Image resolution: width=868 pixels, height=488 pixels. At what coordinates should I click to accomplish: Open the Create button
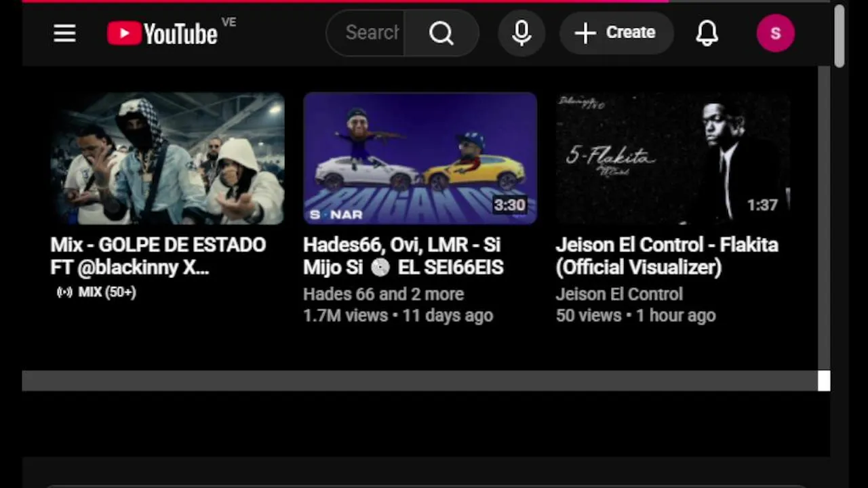(x=616, y=33)
